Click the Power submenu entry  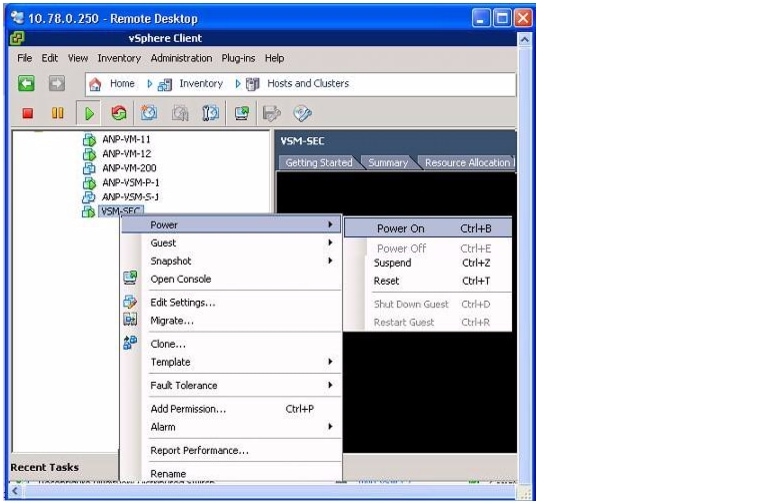click(x=232, y=225)
